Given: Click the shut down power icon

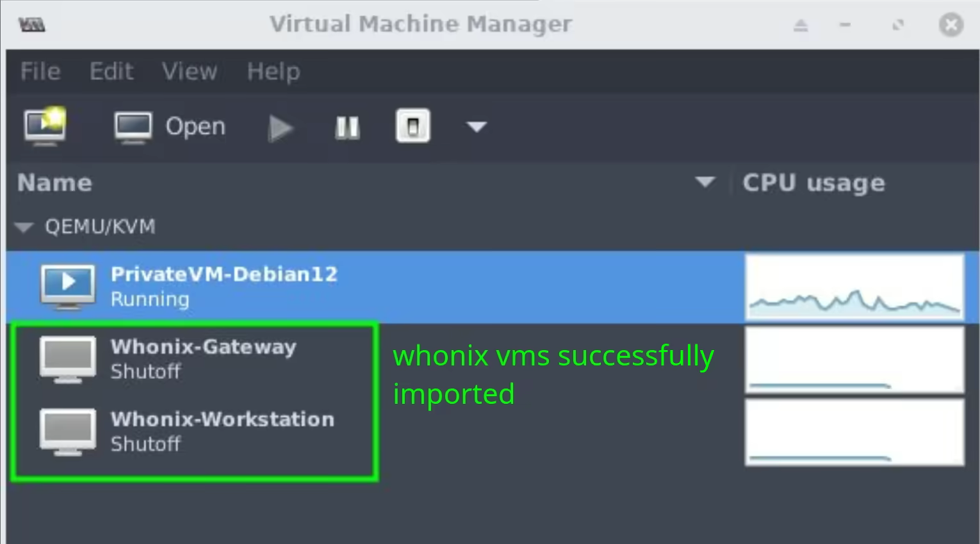Looking at the screenshot, I should tap(413, 127).
